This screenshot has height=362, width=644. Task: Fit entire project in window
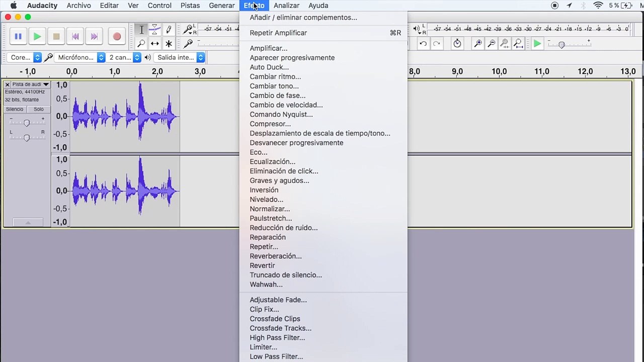518,44
